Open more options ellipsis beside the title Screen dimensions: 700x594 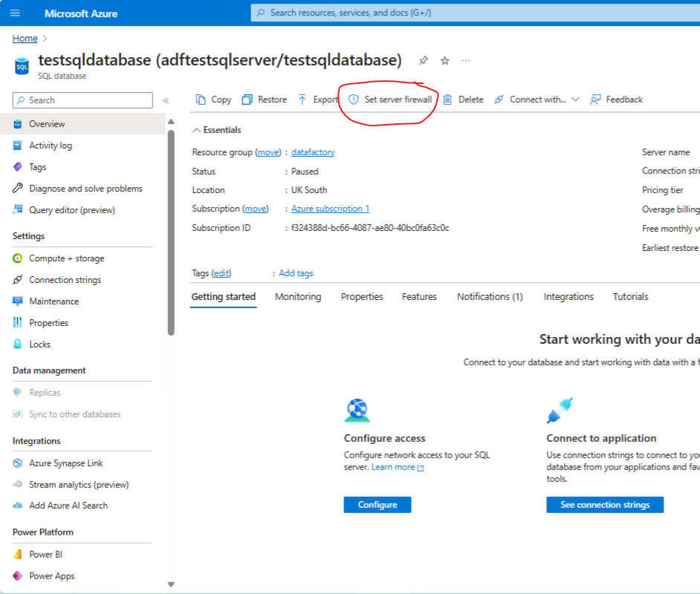click(466, 60)
